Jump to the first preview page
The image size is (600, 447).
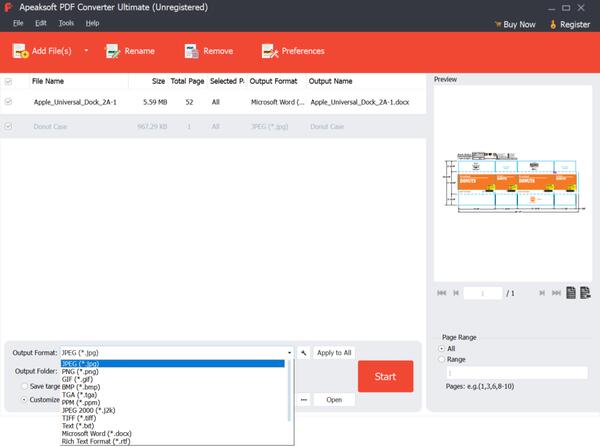point(442,293)
